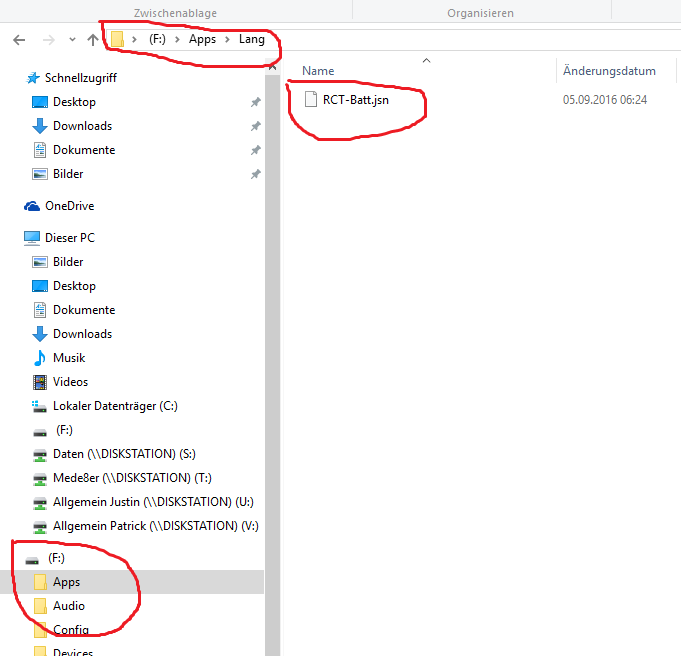Open recent locations dropdown arrow
Viewport: 681px width, 656px height.
(72, 40)
